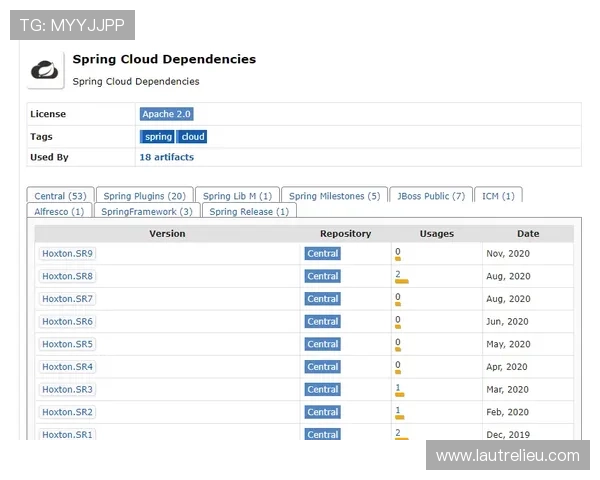The image size is (600, 480).
Task: Open the Spring Milestones (5) tab
Action: [334, 196]
